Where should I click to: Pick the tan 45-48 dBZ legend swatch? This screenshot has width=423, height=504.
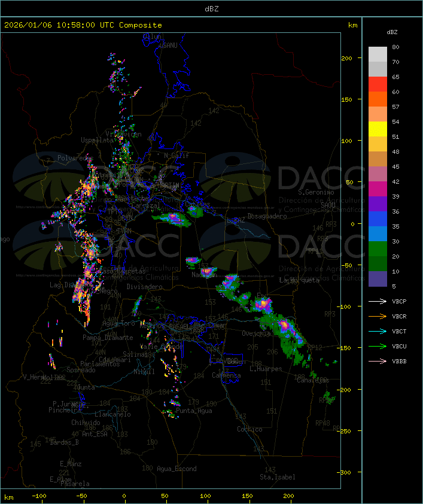pyautogui.click(x=378, y=159)
